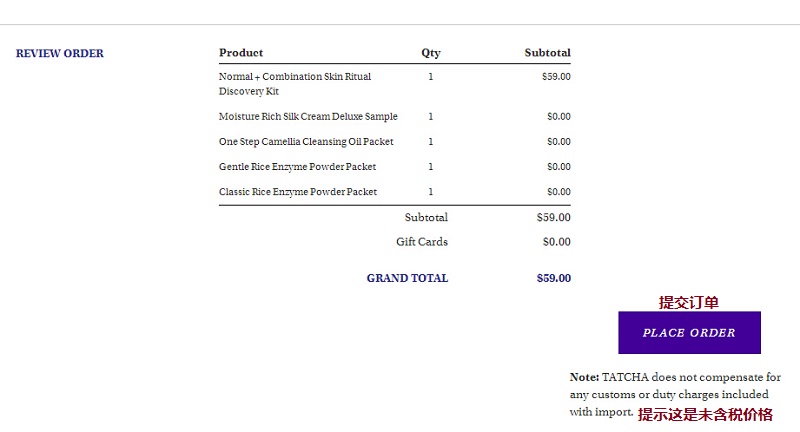Click the Subtotal column header
The height and width of the screenshot is (432, 800).
[547, 53]
